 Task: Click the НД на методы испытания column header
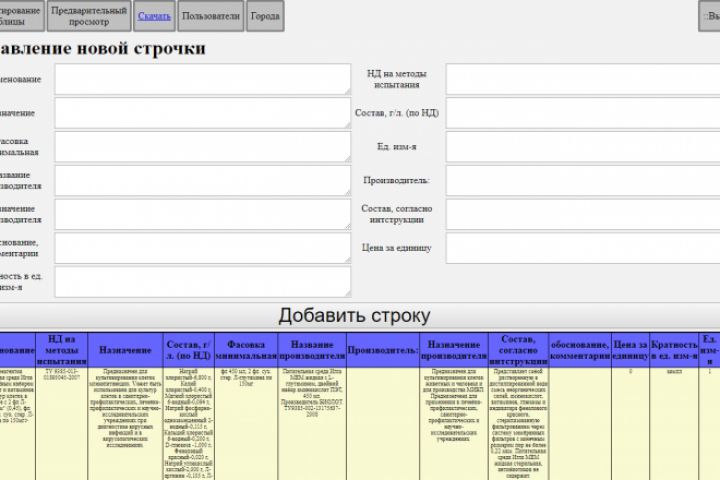pos(62,350)
